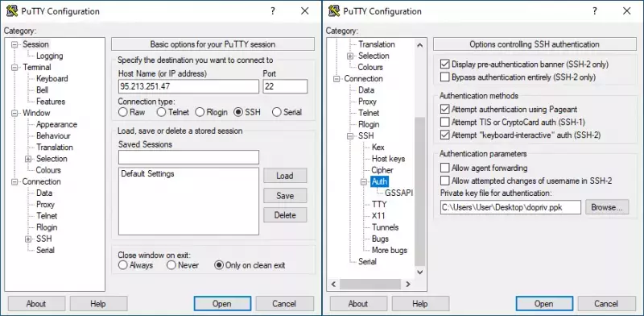Viewport: 644px width, 316px height.
Task: Enable Bypass authentication entirely checkbox
Action: tap(444, 77)
